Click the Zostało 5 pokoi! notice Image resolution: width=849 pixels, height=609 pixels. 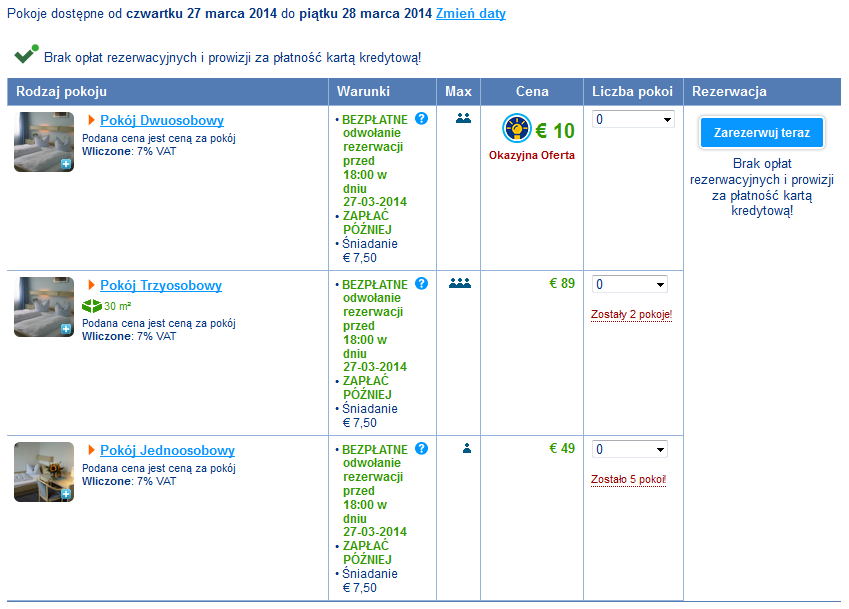628,480
